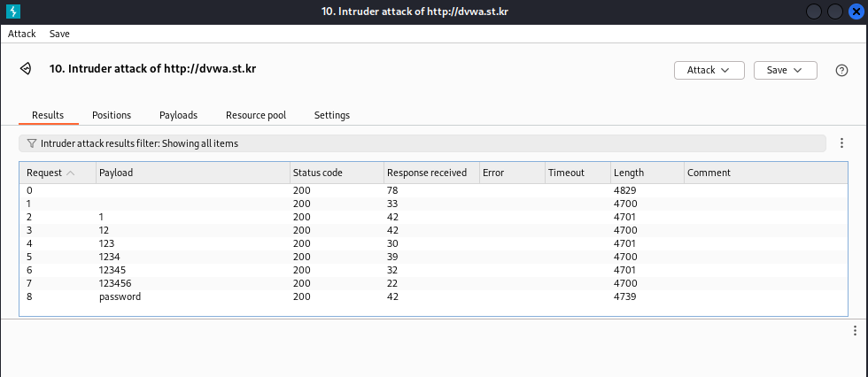
Task: Click the response received value 22
Action: tap(392, 283)
